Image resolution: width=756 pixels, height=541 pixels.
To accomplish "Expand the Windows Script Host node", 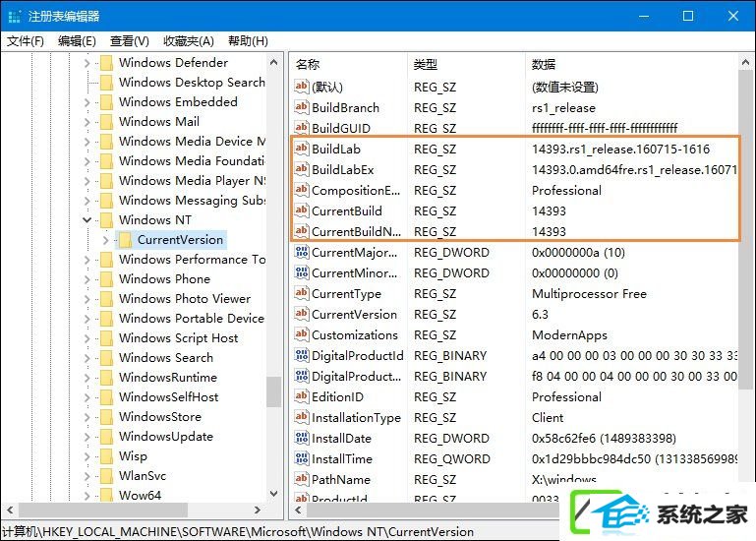I will (87, 338).
